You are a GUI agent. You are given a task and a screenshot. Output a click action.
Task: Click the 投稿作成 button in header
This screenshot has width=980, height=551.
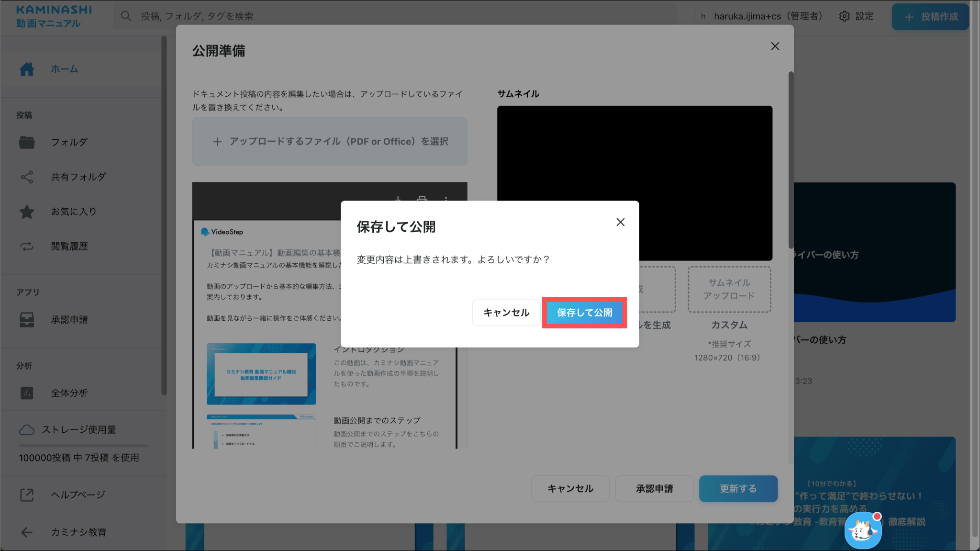[930, 17]
